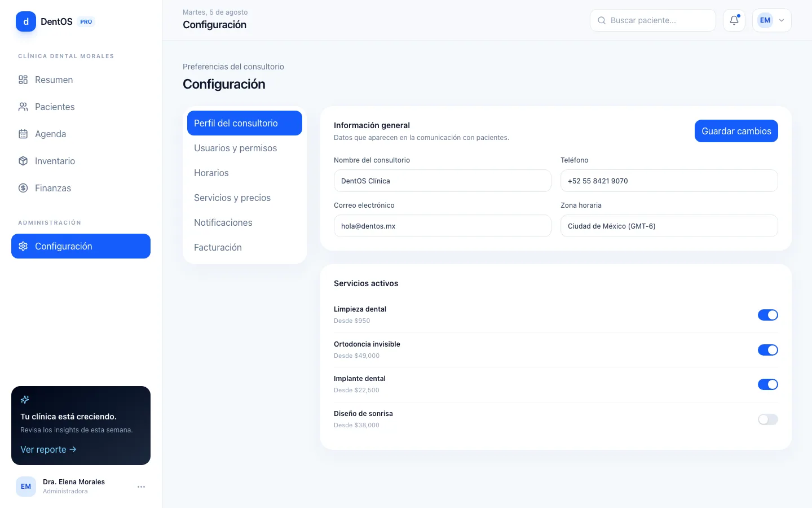Edit the Nombre del consultorio field
The height and width of the screenshot is (508, 812).
tap(443, 181)
